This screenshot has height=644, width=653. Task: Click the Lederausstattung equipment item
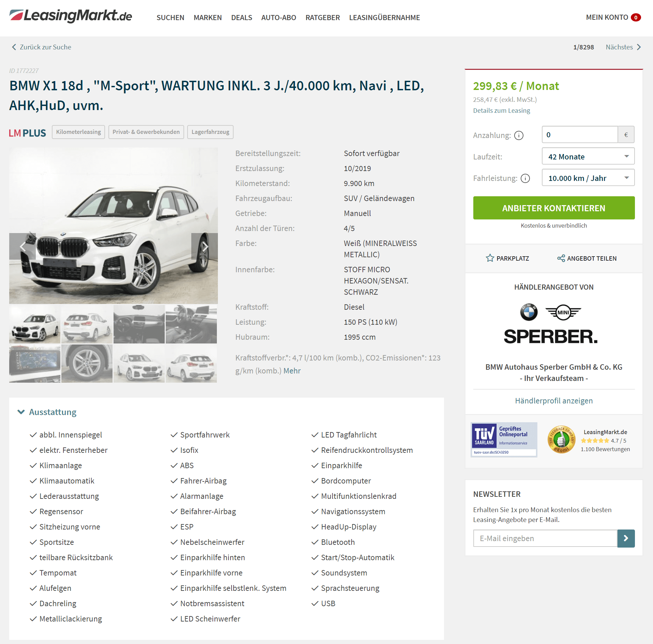point(69,496)
